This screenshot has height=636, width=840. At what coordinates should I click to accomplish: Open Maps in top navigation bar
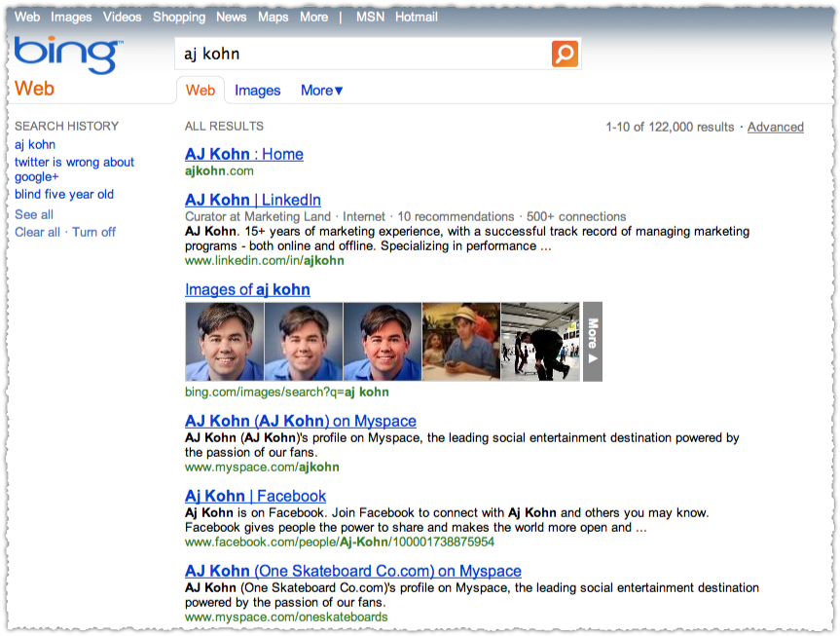[x=274, y=18]
